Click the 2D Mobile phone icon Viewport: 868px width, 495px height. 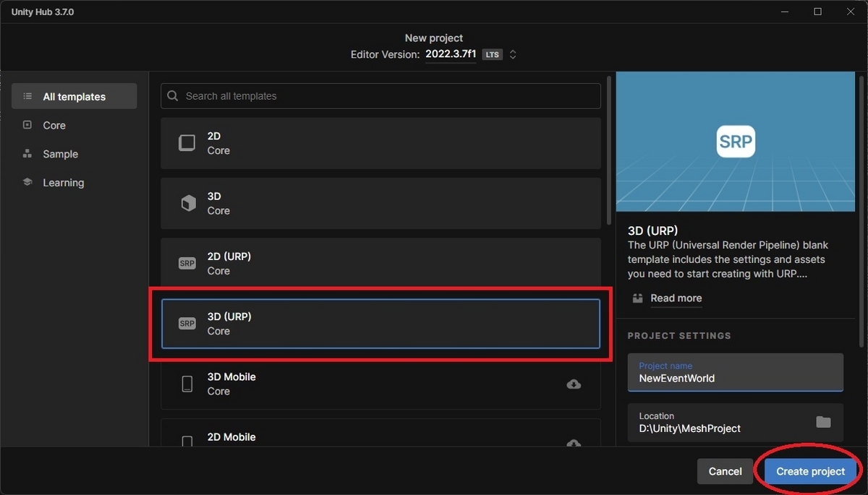pos(187,442)
